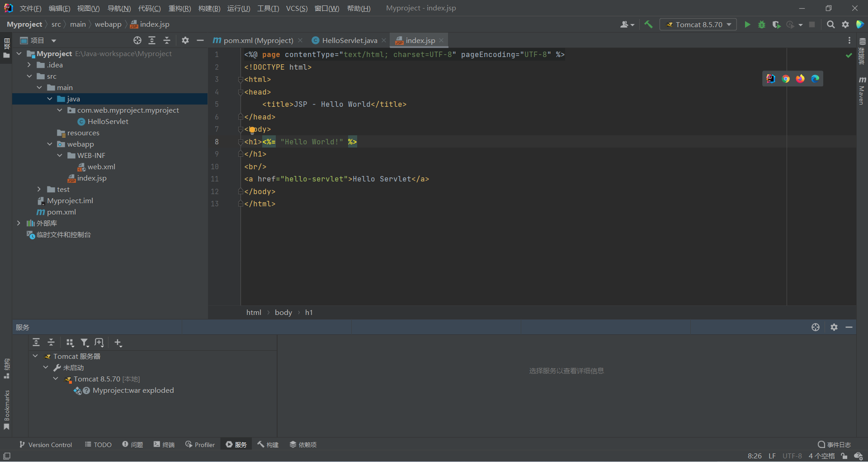Image resolution: width=868 pixels, height=462 pixels.
Task: Open Version Control tool window
Action: click(45, 445)
